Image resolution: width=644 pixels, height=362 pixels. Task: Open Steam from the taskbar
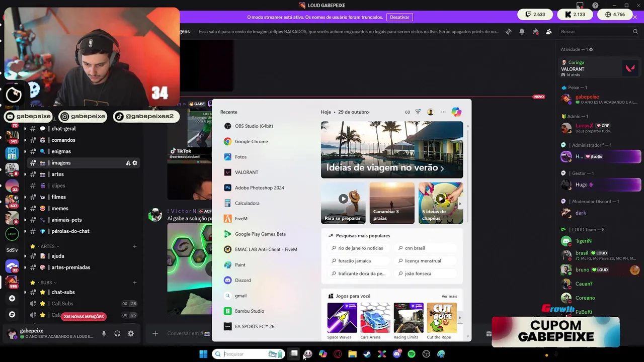pyautogui.click(x=367, y=354)
